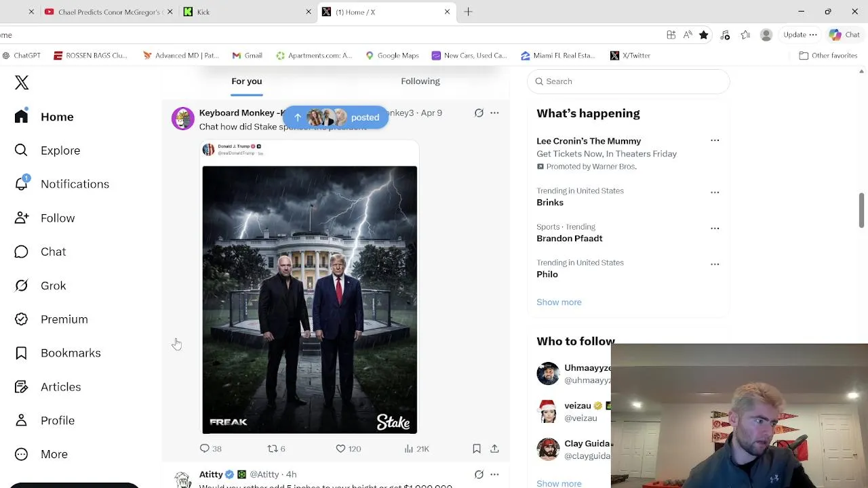
Task: Click the reply icon with 38 comments
Action: click(205, 449)
